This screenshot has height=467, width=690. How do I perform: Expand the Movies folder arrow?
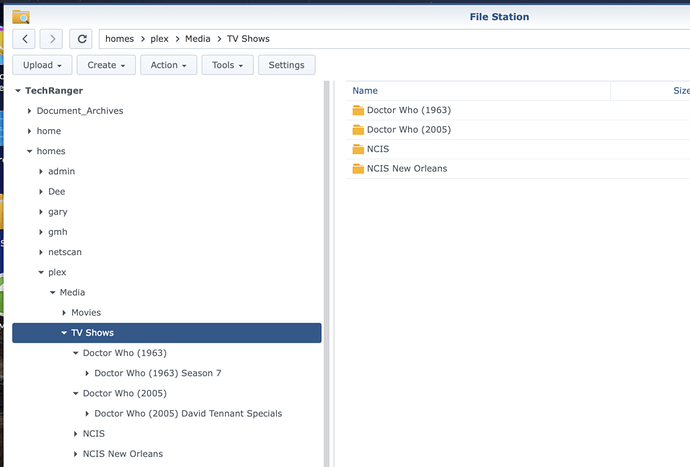point(64,313)
